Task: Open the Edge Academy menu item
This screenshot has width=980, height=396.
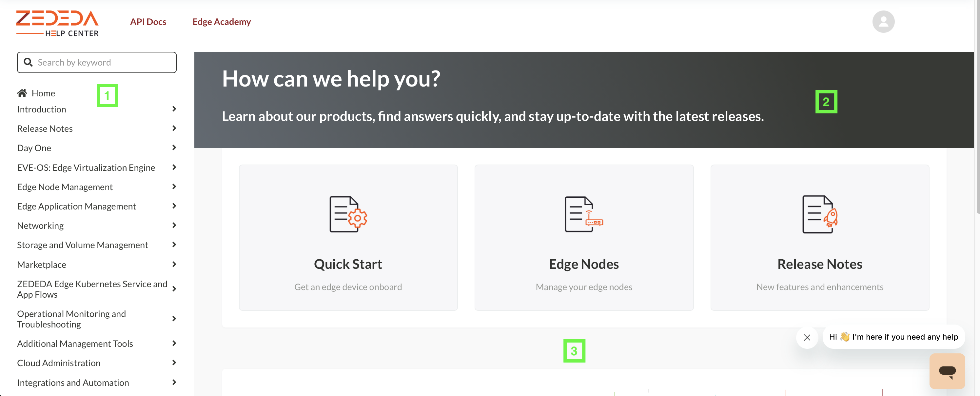Action: [x=222, y=22]
